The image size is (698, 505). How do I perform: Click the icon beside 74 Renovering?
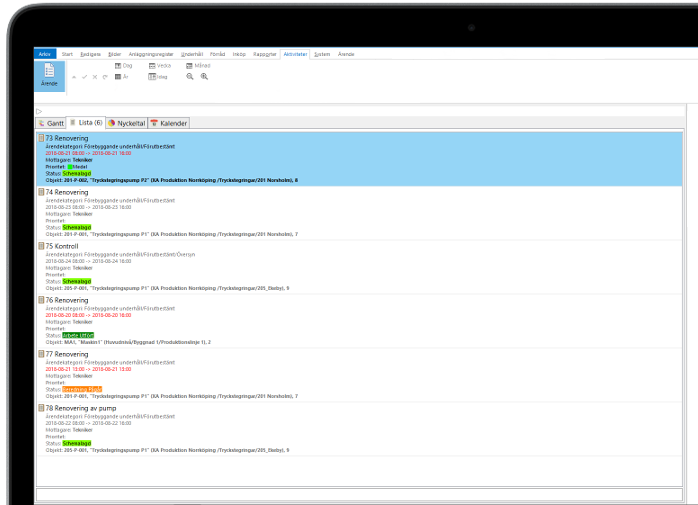point(41,192)
